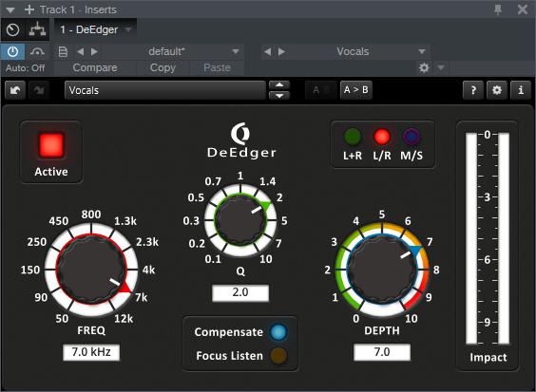Viewport: 536px width, 392px height.
Task: Click the 800 mark on FREQ dial
Action: (91, 215)
